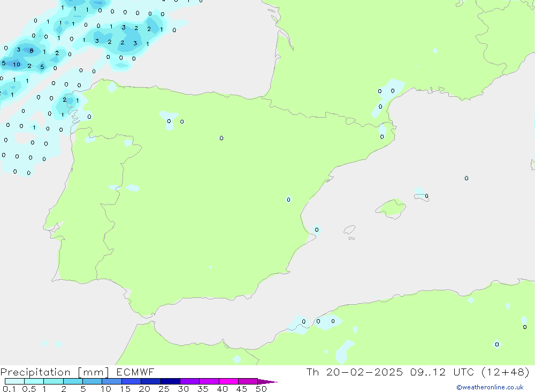Click the 0.5–1 mm legend swatch
This screenshot has width=535, height=392.
tap(34, 381)
